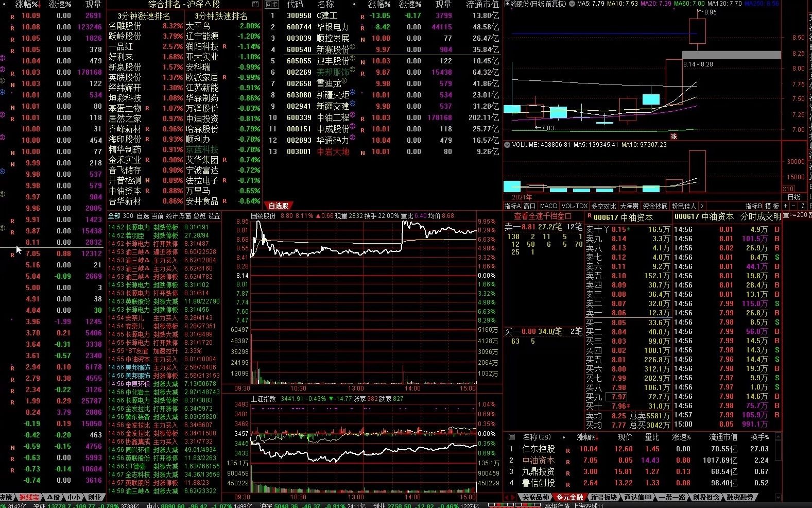Open the 中小 bottom tab

(x=74, y=497)
